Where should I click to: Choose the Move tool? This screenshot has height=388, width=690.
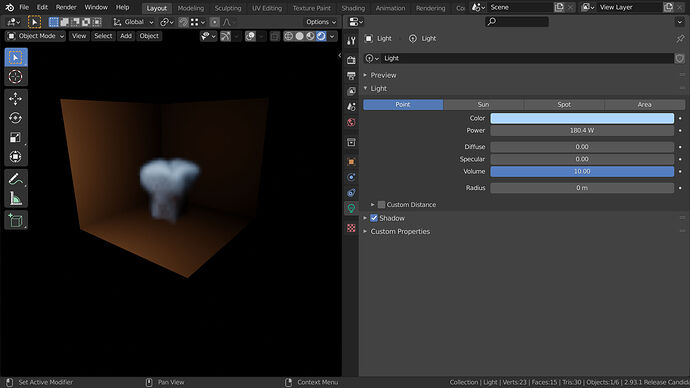click(16, 99)
